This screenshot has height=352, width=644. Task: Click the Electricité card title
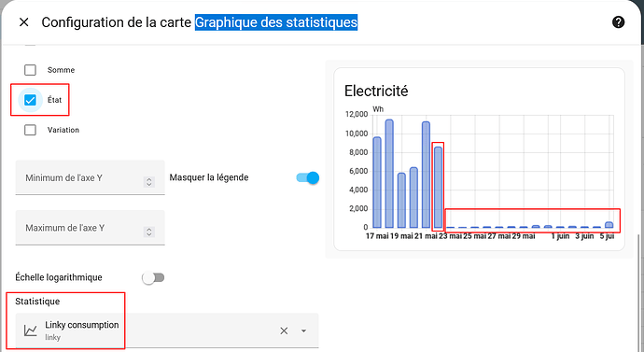[x=376, y=91]
